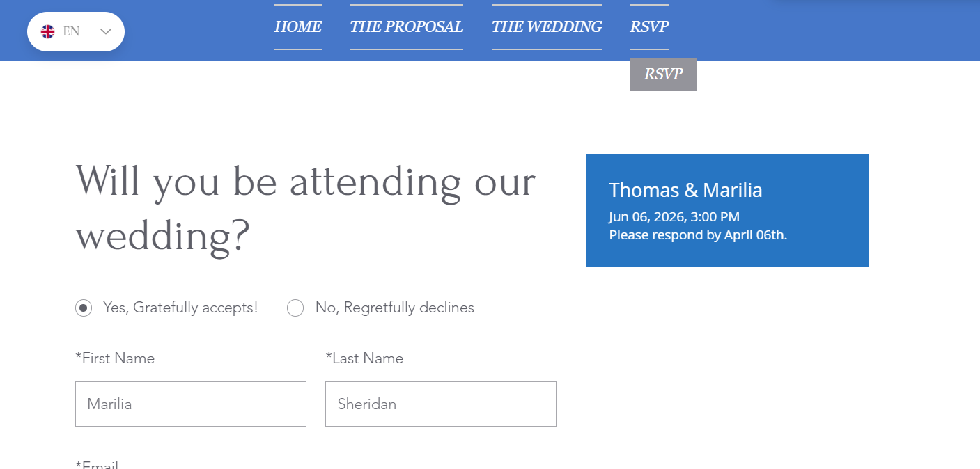Focus the First Name input field
The width and height of the screenshot is (980, 469).
(x=190, y=404)
